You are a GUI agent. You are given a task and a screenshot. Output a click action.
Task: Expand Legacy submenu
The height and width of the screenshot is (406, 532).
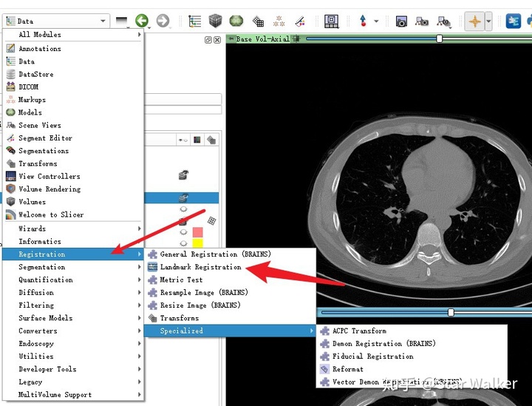click(73, 382)
